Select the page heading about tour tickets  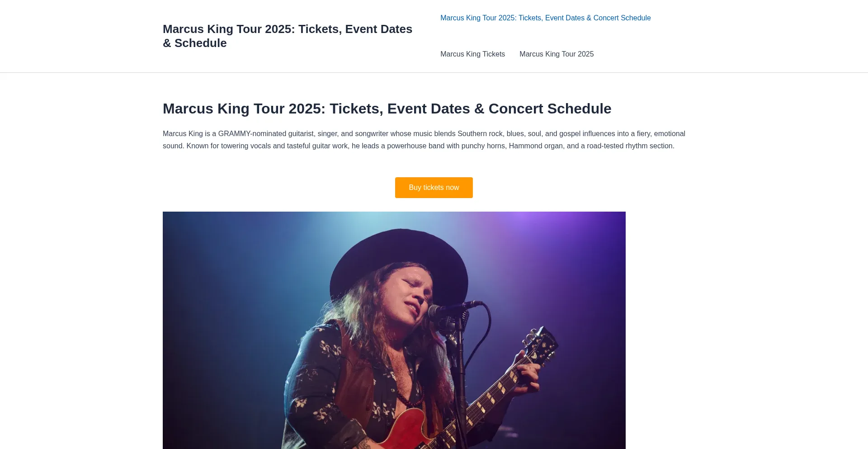click(x=387, y=109)
